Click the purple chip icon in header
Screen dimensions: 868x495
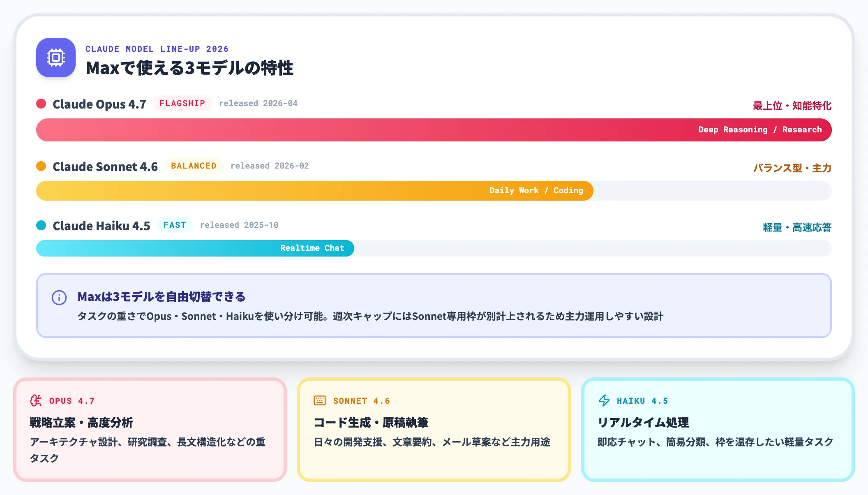tap(56, 58)
